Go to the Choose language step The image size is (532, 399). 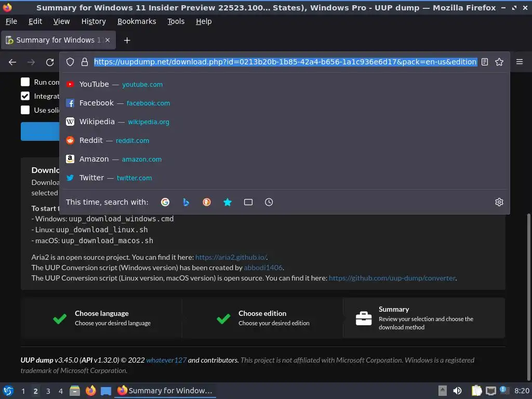pyautogui.click(x=101, y=318)
